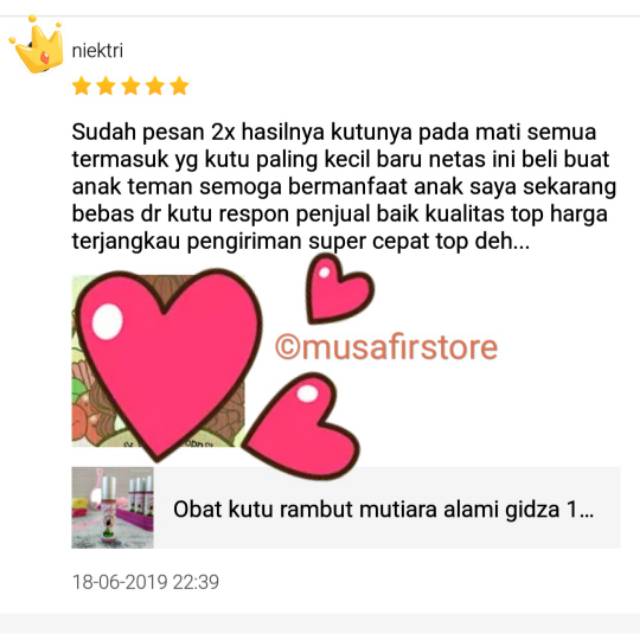This screenshot has height=640, width=640.
Task: Open the Obat kutu rambut product thumbnail
Action: (113, 507)
